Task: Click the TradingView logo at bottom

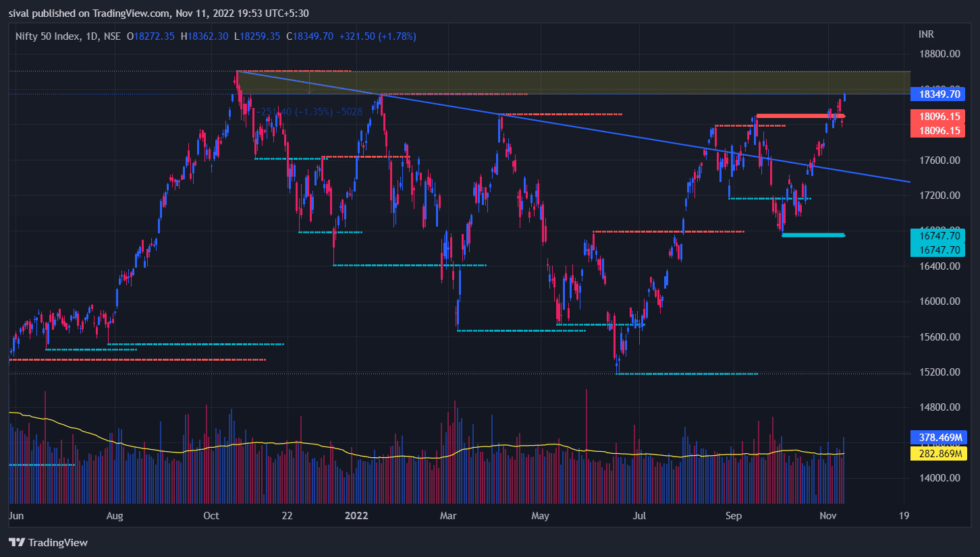Action: [x=48, y=542]
